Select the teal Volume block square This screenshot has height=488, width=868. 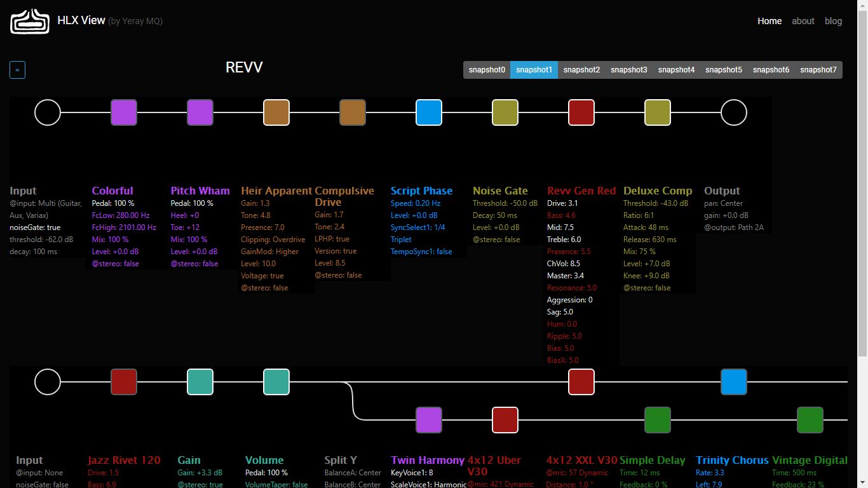(276, 382)
